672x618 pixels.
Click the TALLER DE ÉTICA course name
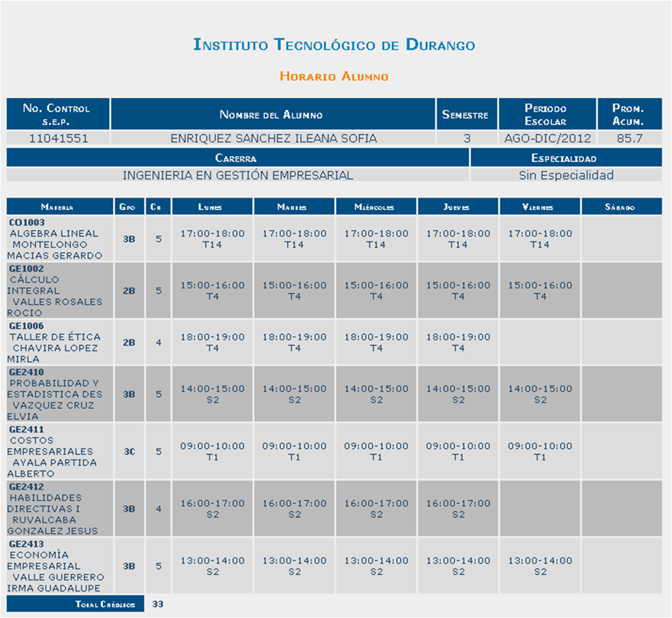pyautogui.click(x=55, y=336)
